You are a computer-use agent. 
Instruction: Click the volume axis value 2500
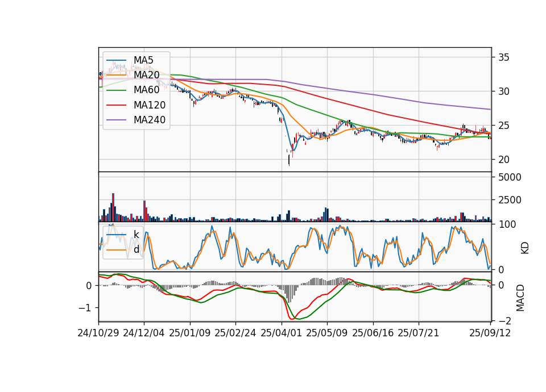coord(510,200)
